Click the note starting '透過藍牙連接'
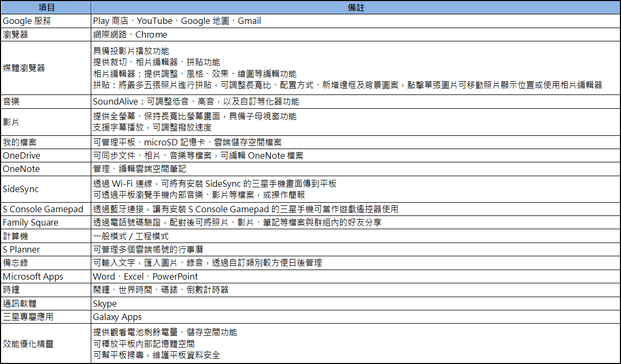The height and width of the screenshot is (364, 621). pyautogui.click(x=246, y=209)
